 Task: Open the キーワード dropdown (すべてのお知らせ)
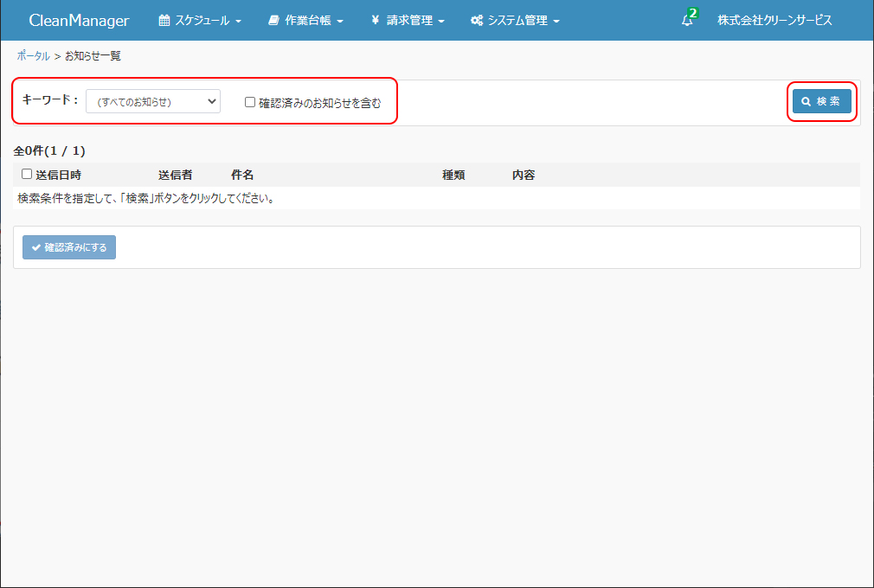tap(153, 101)
